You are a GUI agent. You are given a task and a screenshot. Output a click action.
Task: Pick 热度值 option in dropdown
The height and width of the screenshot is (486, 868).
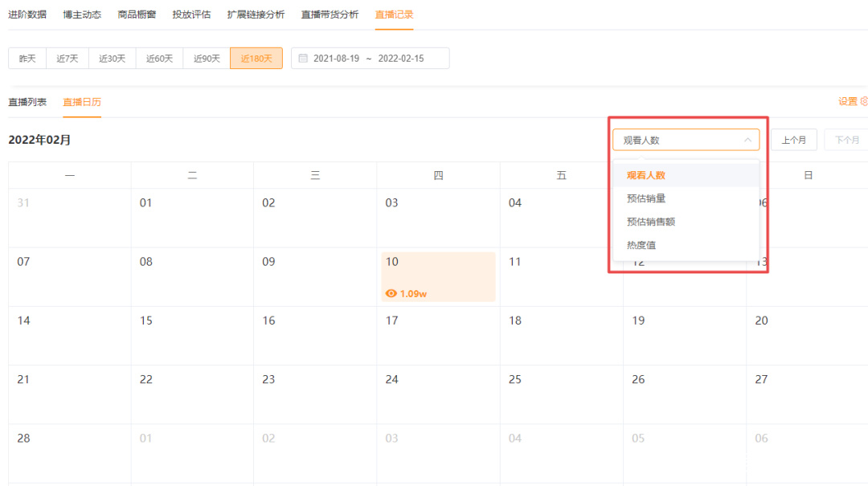click(641, 245)
